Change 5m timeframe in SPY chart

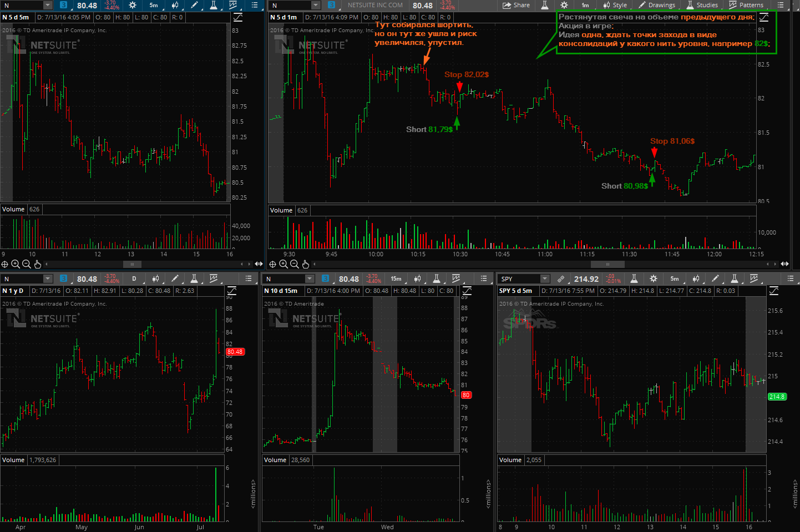(675, 278)
